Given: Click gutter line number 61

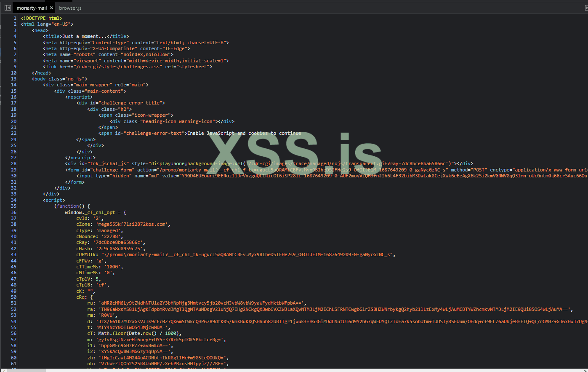Looking at the screenshot, I should pyautogui.click(x=13, y=364).
